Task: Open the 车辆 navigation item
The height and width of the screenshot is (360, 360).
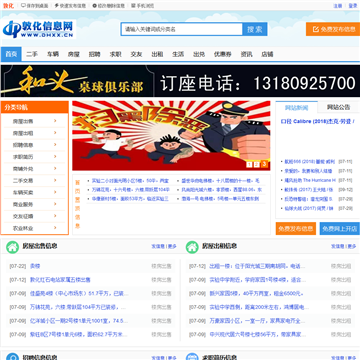Action: (53, 54)
